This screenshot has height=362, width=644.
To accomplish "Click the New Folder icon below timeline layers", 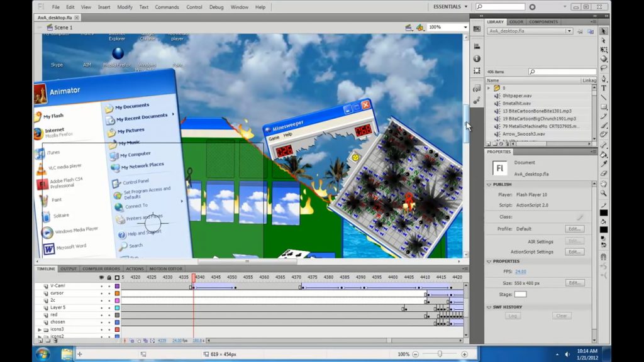I will [x=48, y=341].
